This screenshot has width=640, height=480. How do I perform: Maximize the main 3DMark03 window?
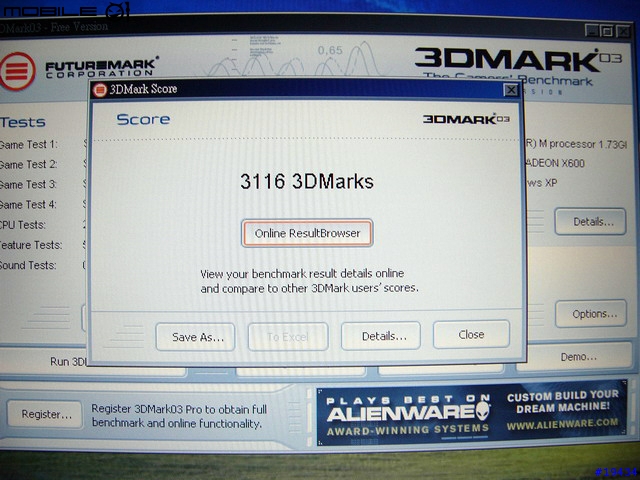[607, 31]
